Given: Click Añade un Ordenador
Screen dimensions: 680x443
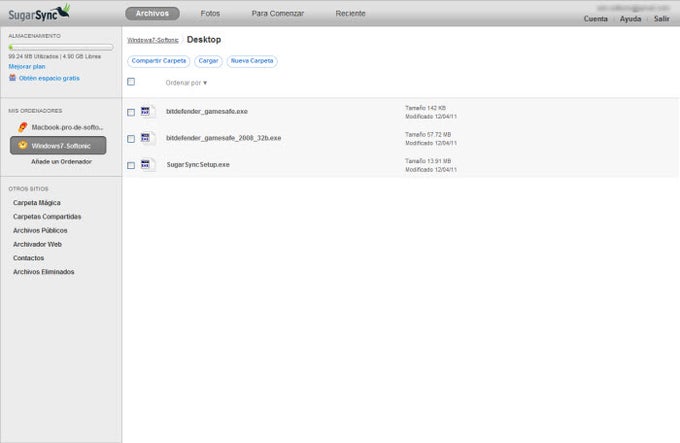Looking at the screenshot, I should pyautogui.click(x=61, y=161).
